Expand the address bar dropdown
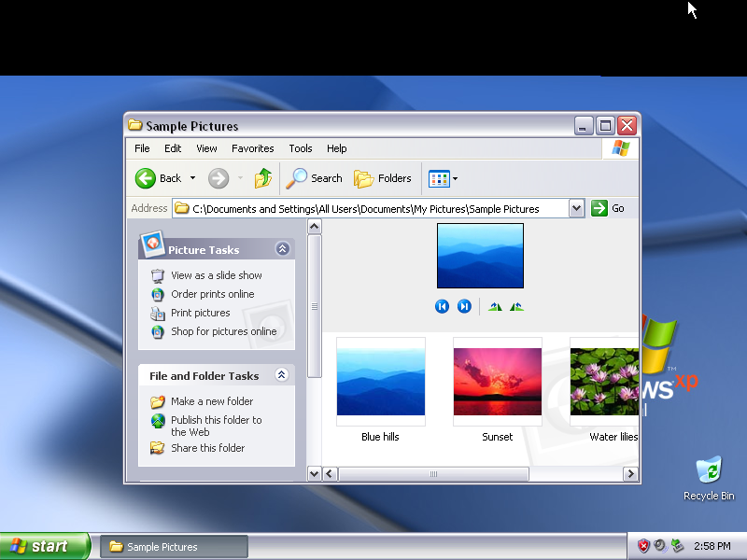The image size is (747, 560). point(576,208)
